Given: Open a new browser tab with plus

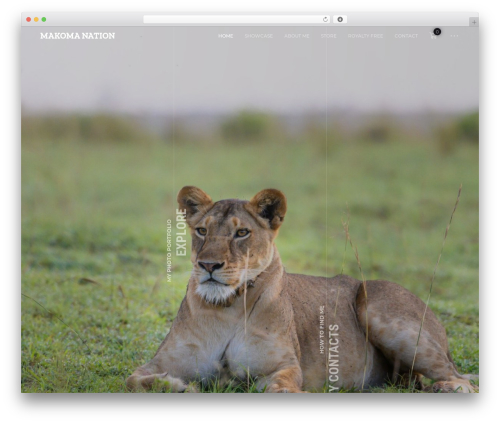Looking at the screenshot, I should (474, 22).
